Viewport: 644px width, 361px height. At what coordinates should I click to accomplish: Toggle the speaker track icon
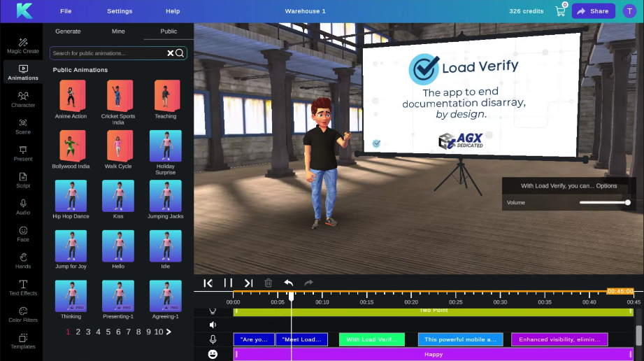tap(213, 325)
